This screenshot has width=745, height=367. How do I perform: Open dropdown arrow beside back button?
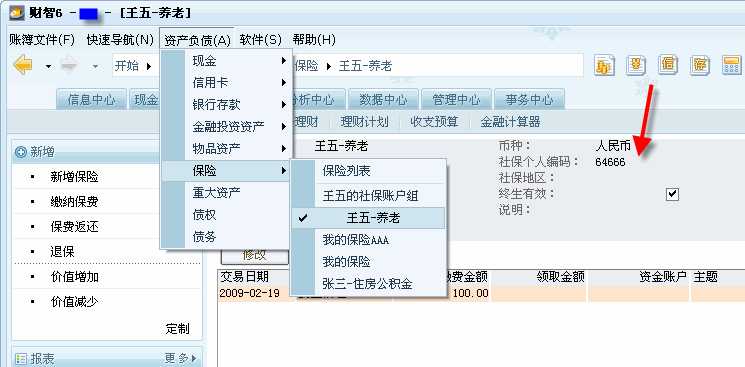pyautogui.click(x=48, y=66)
